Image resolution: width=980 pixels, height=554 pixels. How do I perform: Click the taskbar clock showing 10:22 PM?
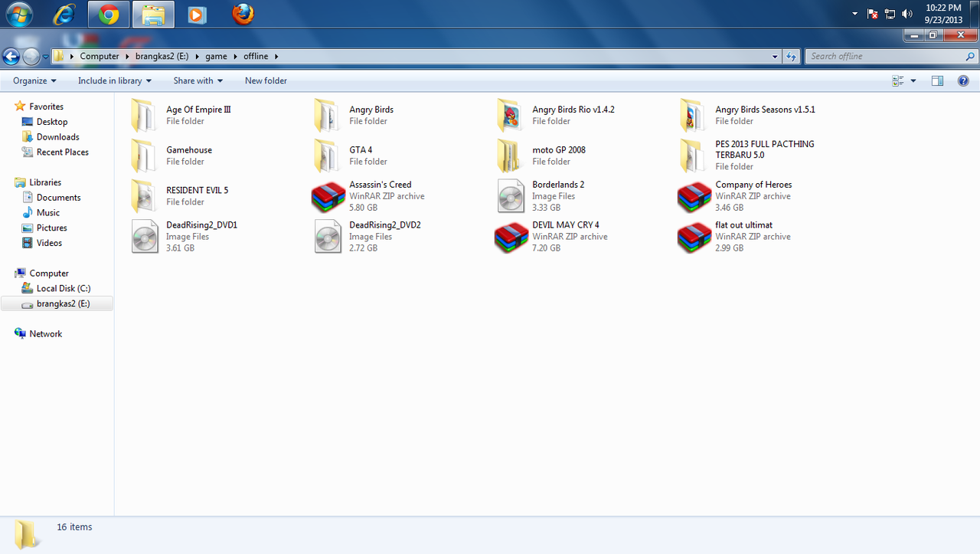point(943,14)
